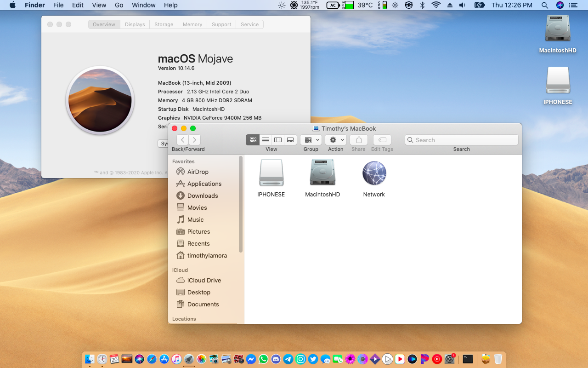The image size is (588, 368).
Task: Switch to the Overview tab
Action: (x=104, y=24)
